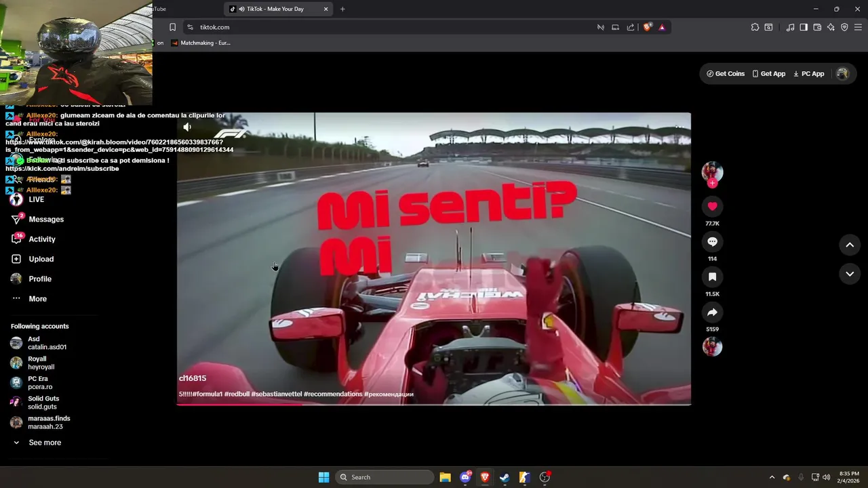Open Steam from the taskbar
The height and width of the screenshot is (488, 868).
[505, 477]
